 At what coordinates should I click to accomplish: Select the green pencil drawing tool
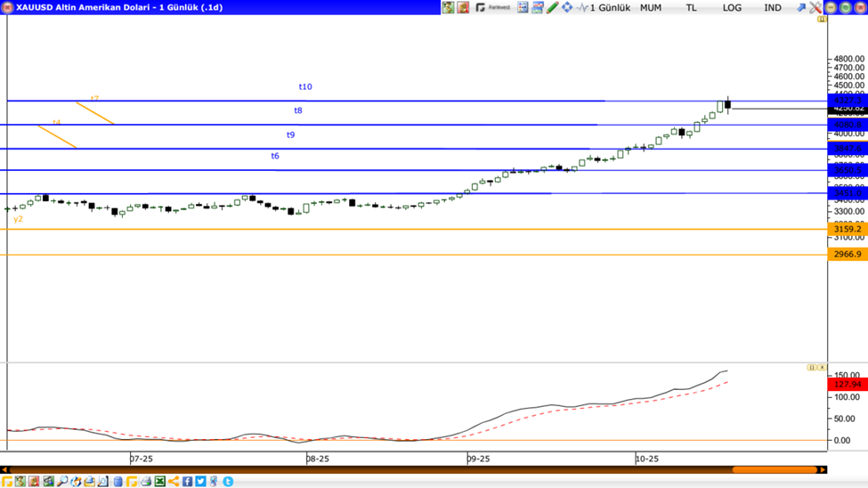[x=552, y=7]
